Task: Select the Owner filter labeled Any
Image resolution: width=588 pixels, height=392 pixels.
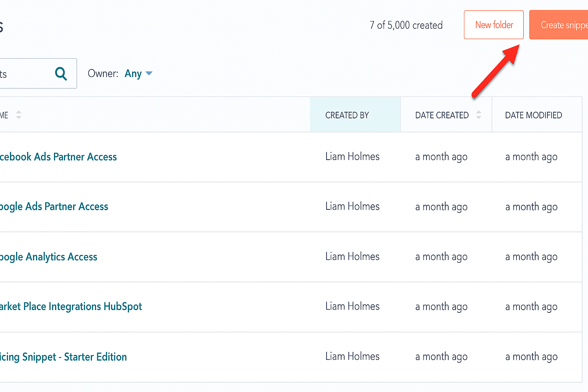Action: click(132, 73)
